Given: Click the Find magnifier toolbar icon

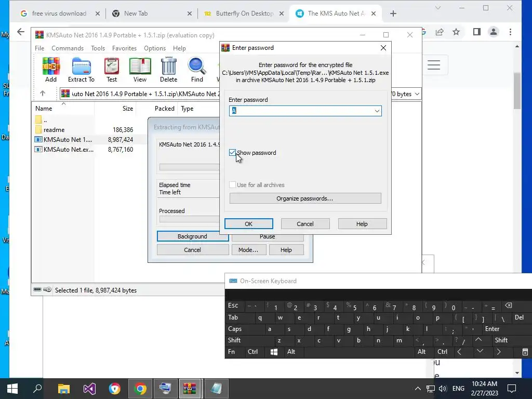Looking at the screenshot, I should (x=197, y=70).
